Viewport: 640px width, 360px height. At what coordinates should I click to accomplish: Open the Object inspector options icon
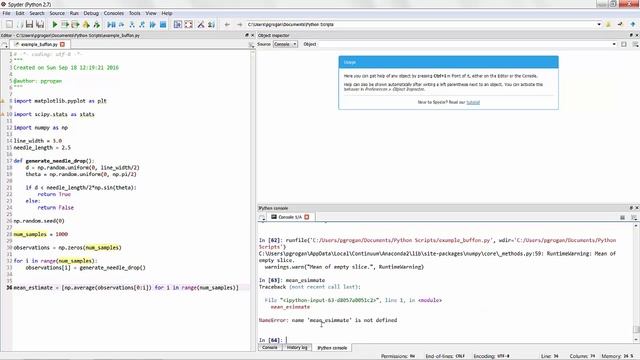635,44
